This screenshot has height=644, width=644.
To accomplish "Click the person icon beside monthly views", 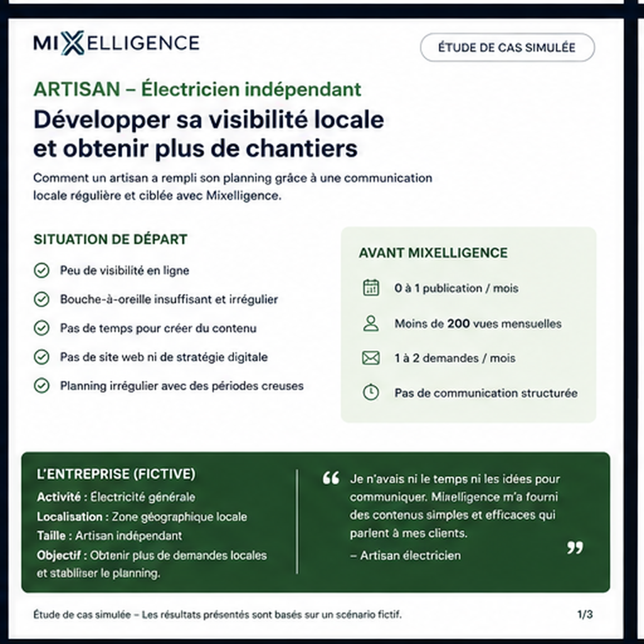I will coord(371,323).
